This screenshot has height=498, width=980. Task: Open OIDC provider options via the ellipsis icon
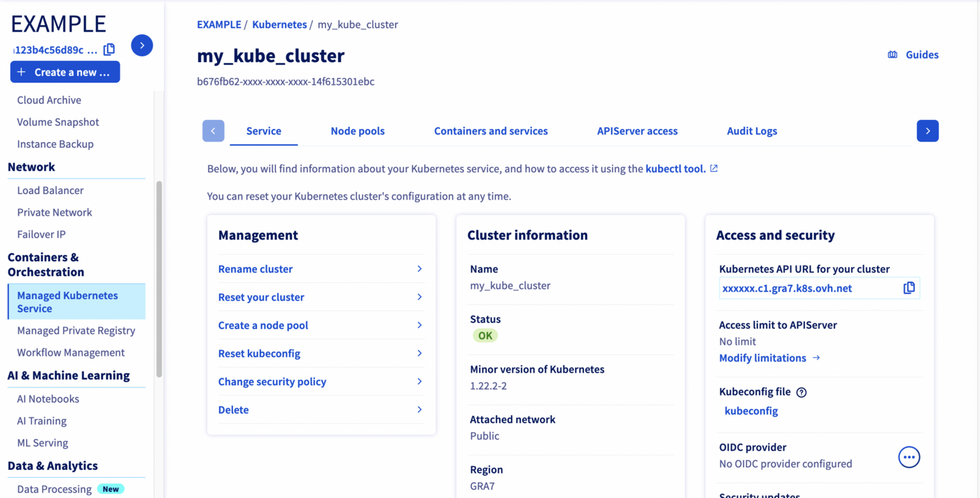909,457
